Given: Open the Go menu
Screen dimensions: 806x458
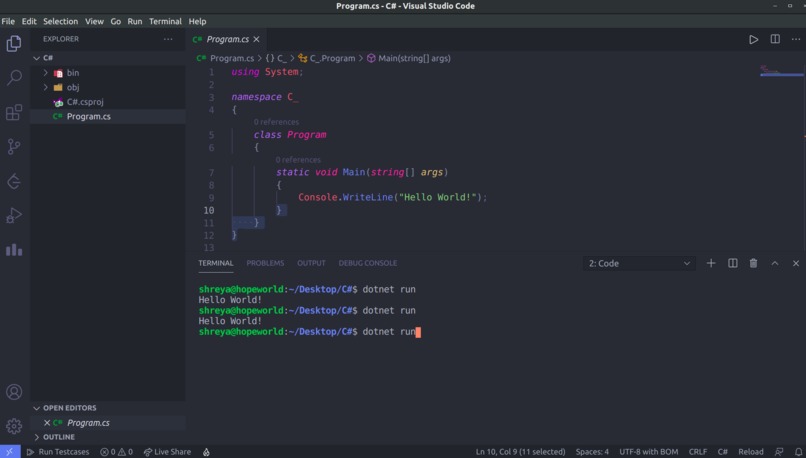Looking at the screenshot, I should 116,21.
